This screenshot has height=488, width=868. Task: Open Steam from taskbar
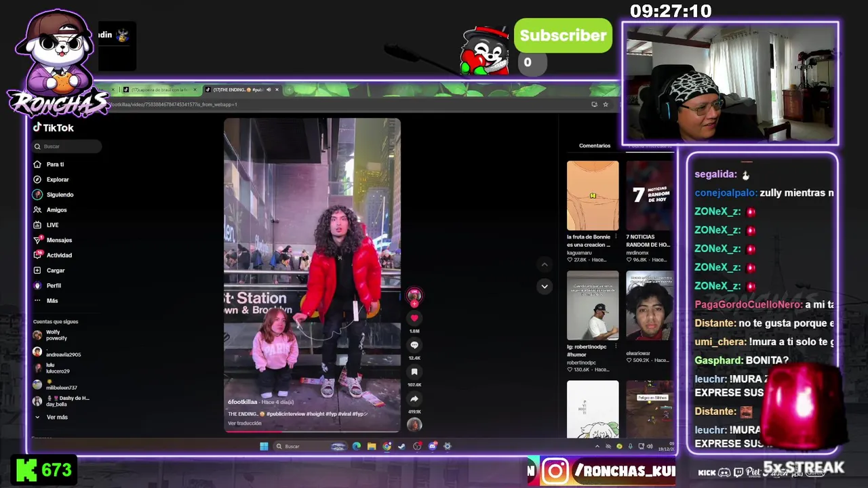tap(401, 446)
